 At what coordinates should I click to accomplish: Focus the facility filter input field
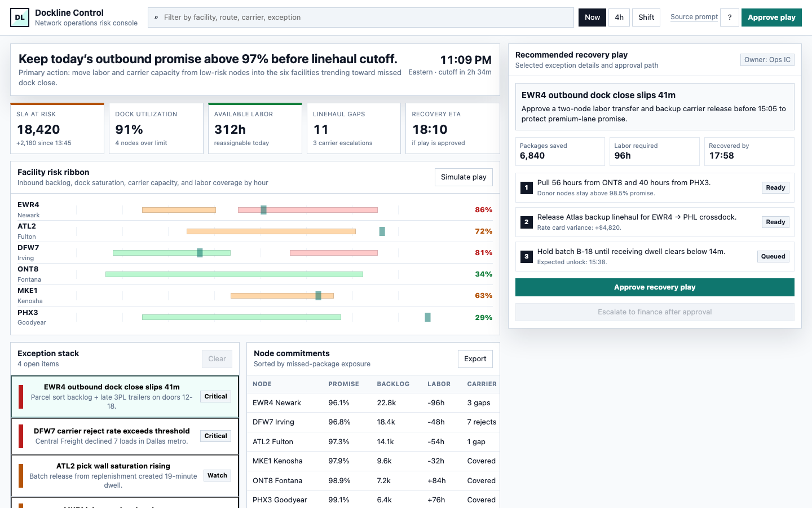361,17
